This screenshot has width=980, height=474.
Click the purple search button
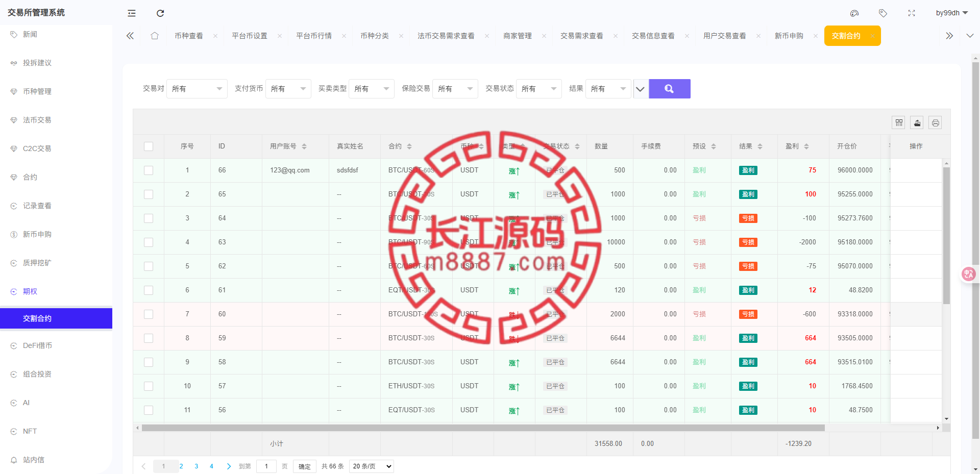tap(670, 89)
